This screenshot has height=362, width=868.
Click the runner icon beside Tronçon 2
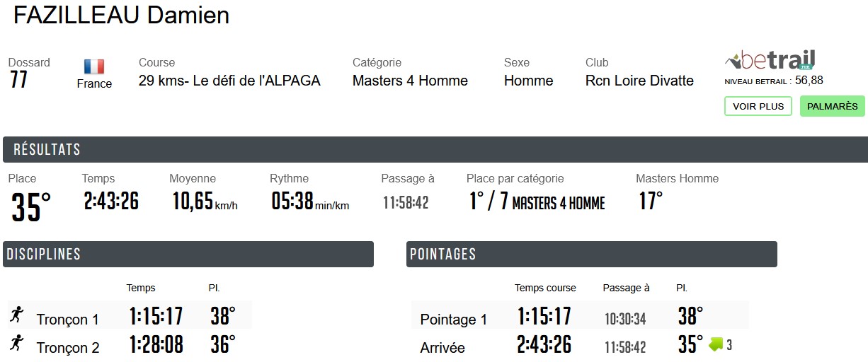(x=16, y=344)
